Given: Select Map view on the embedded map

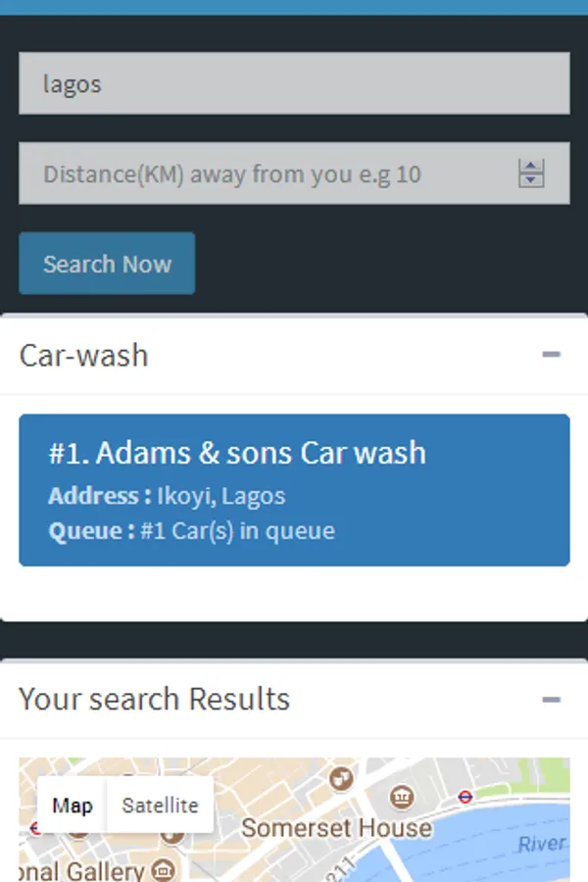Looking at the screenshot, I should [73, 805].
